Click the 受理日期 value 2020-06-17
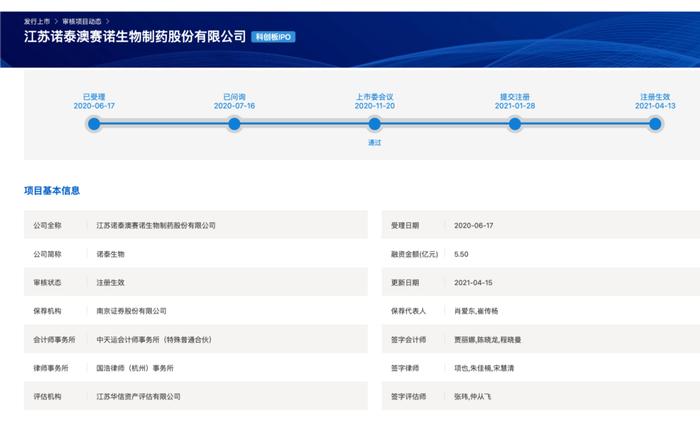700x425 pixels. (474, 225)
